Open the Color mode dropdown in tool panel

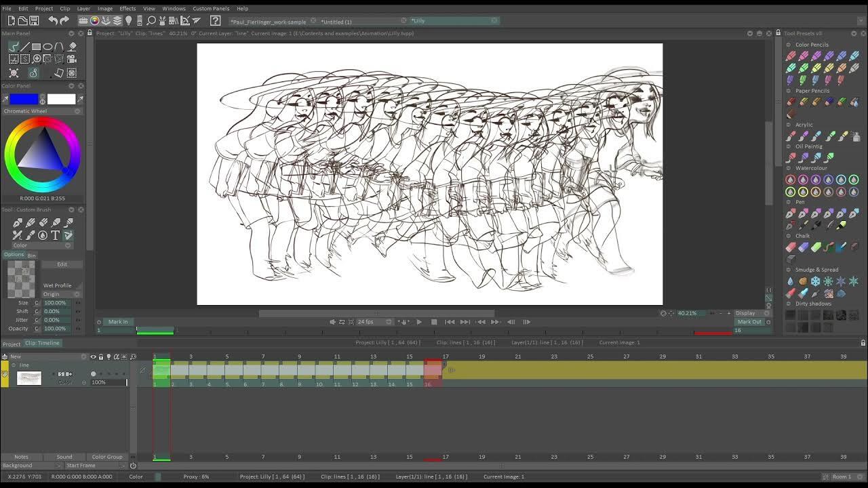click(x=41, y=245)
